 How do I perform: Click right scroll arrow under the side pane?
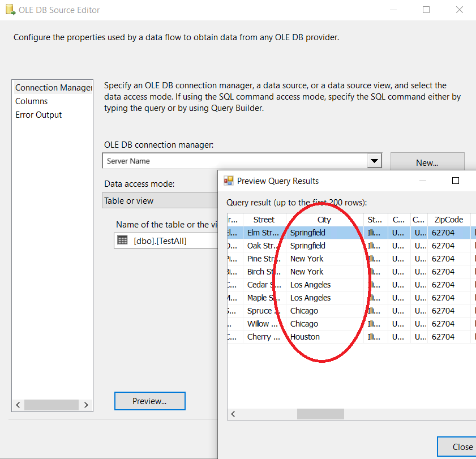coord(86,405)
